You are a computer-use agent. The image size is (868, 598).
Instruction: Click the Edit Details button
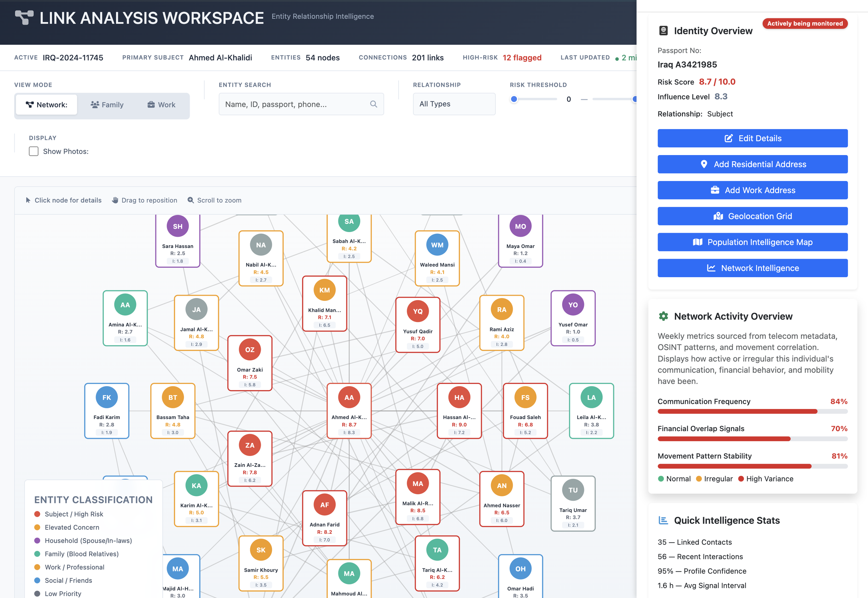752,138
